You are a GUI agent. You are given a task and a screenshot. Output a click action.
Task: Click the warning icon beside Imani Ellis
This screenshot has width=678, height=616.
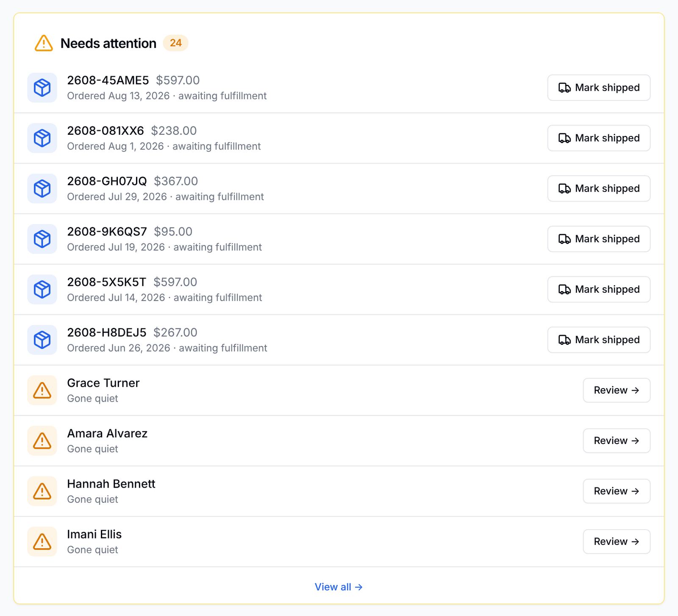(x=42, y=541)
